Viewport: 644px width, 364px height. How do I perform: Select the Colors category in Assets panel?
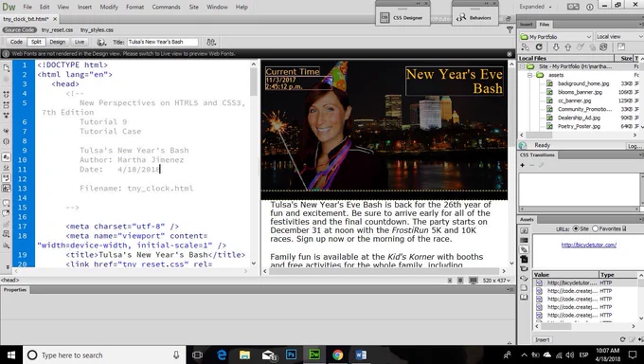[524, 240]
